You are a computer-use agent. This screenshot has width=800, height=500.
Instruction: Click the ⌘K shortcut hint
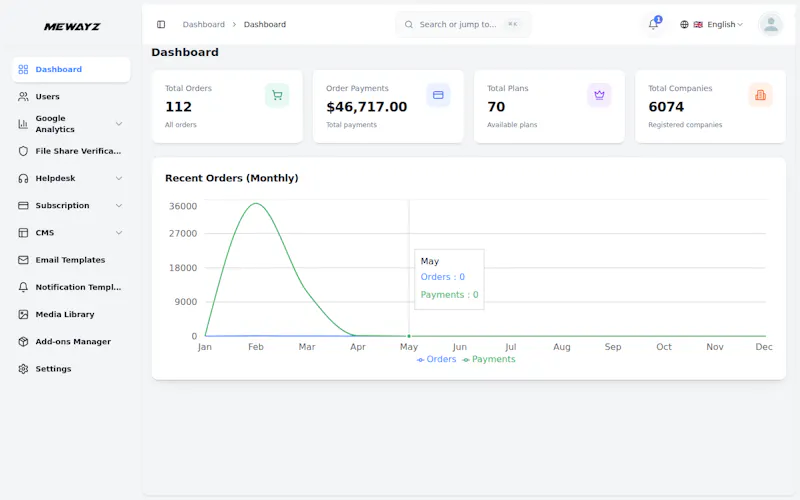click(513, 24)
